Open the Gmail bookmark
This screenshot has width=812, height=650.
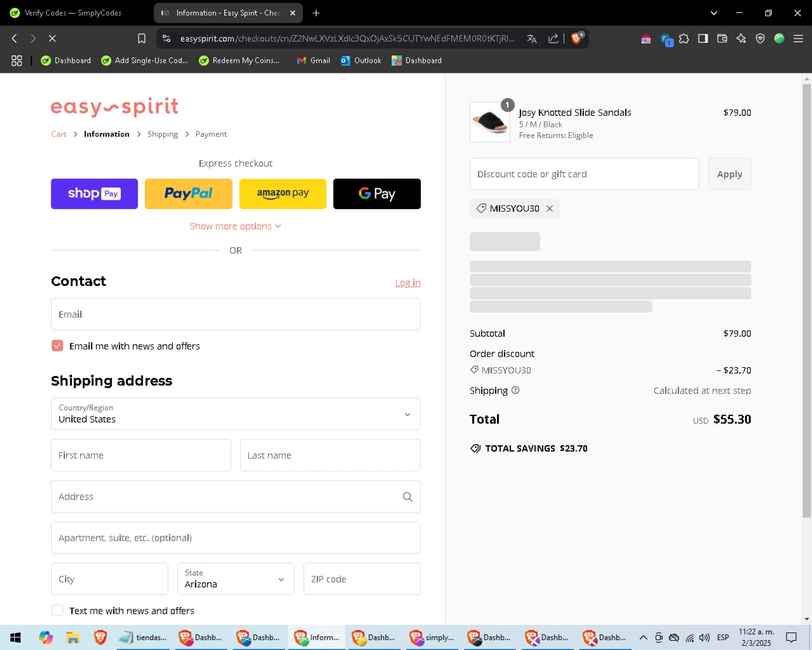[313, 61]
